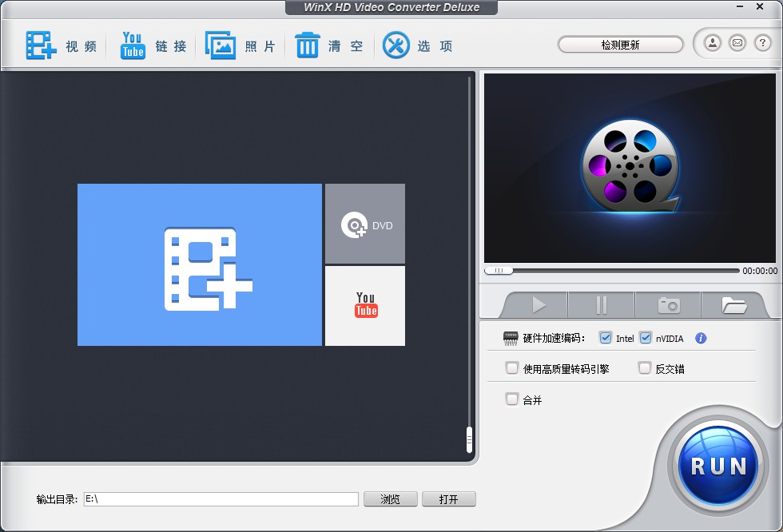Enable the 反交错 deinterlace option

click(644, 368)
